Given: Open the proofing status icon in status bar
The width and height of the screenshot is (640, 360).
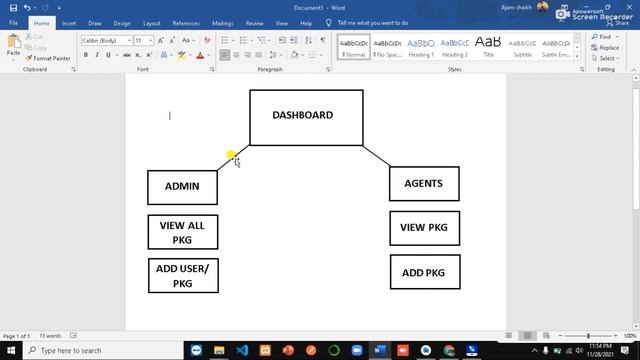Looking at the screenshot, I should 73,336.
